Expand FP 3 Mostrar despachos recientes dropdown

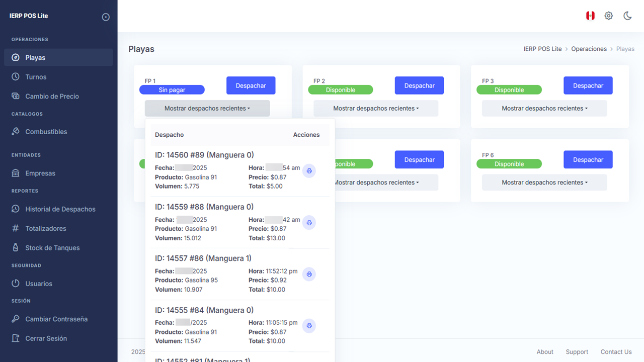544,108
